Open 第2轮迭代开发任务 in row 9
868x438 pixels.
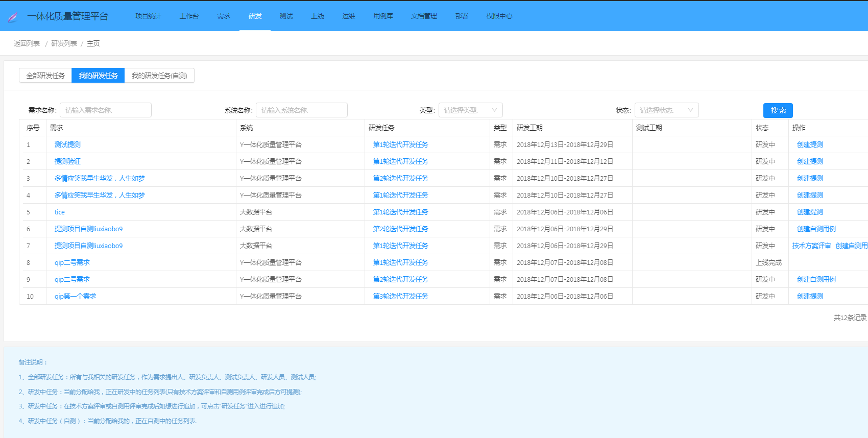tap(401, 279)
